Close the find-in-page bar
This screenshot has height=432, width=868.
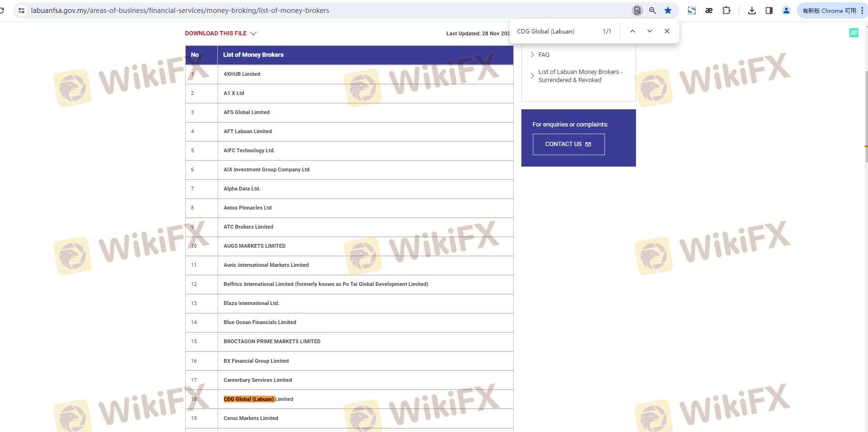[667, 31]
